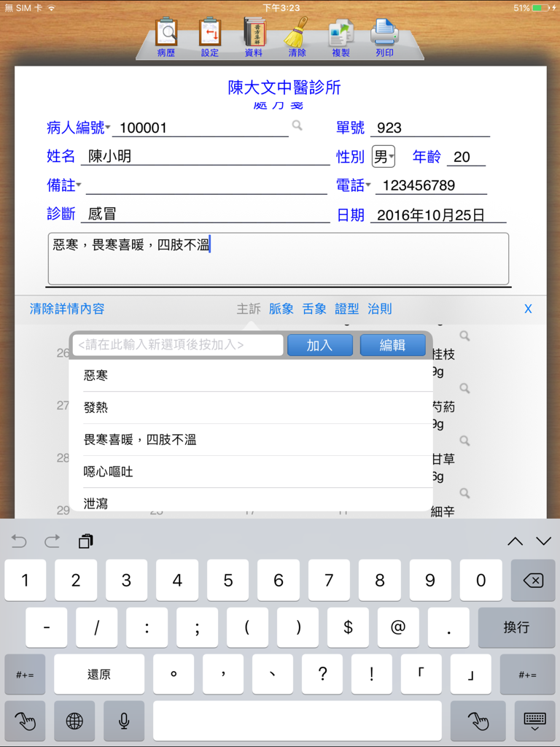Tap the microphone dictation key
The height and width of the screenshot is (747, 560).
coord(124,721)
